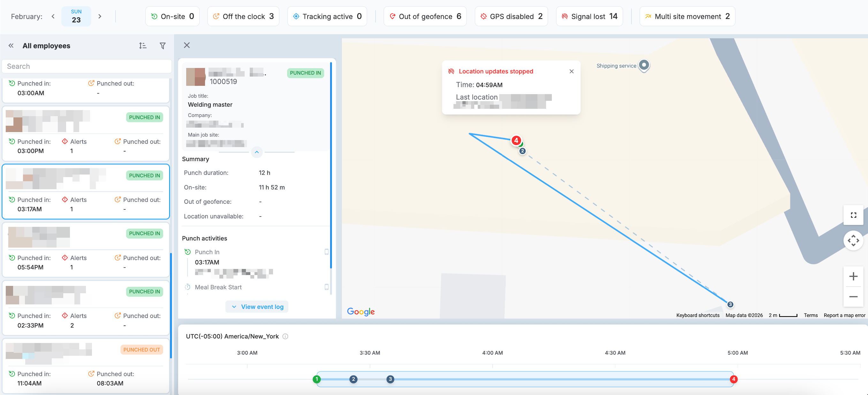Select the Multi site movement filter
This screenshot has height=395, width=868.
[x=687, y=17]
